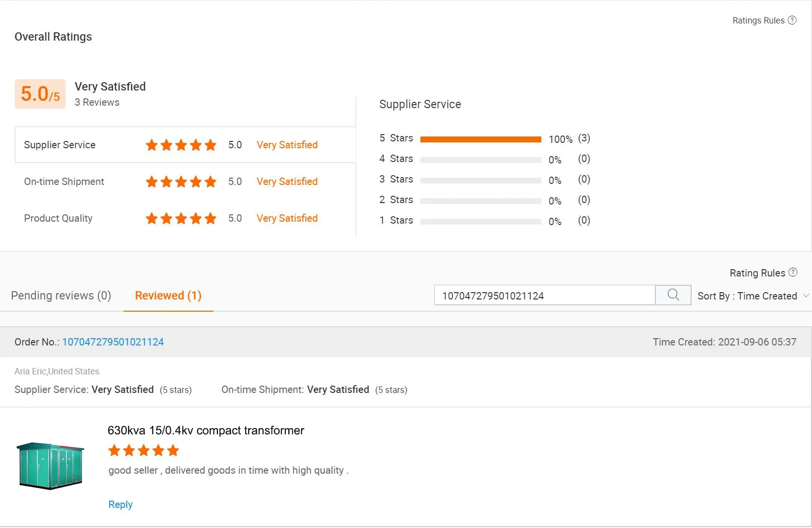
Task: Open the green transformer product thumbnail
Action: (x=50, y=465)
